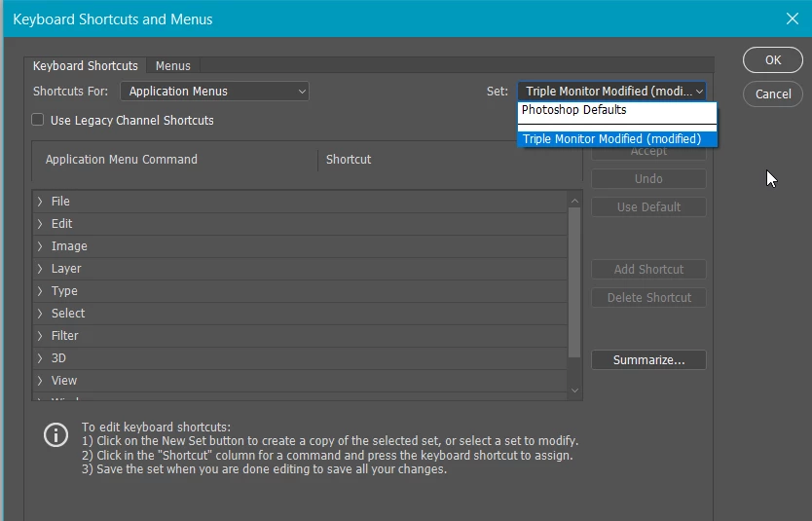
Task: Select the Image row label
Action: pyautogui.click(x=69, y=246)
